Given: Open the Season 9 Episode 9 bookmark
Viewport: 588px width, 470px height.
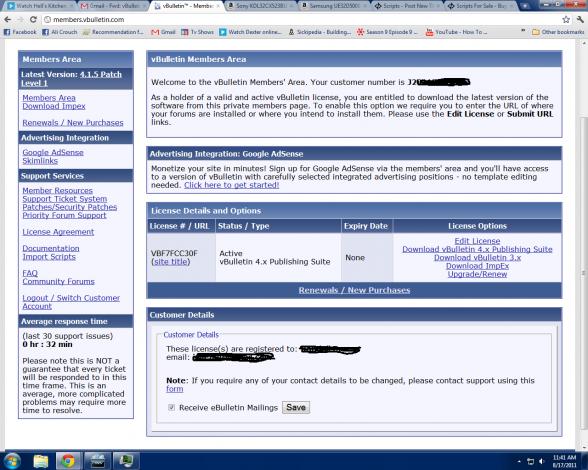Looking at the screenshot, I should [387, 32].
